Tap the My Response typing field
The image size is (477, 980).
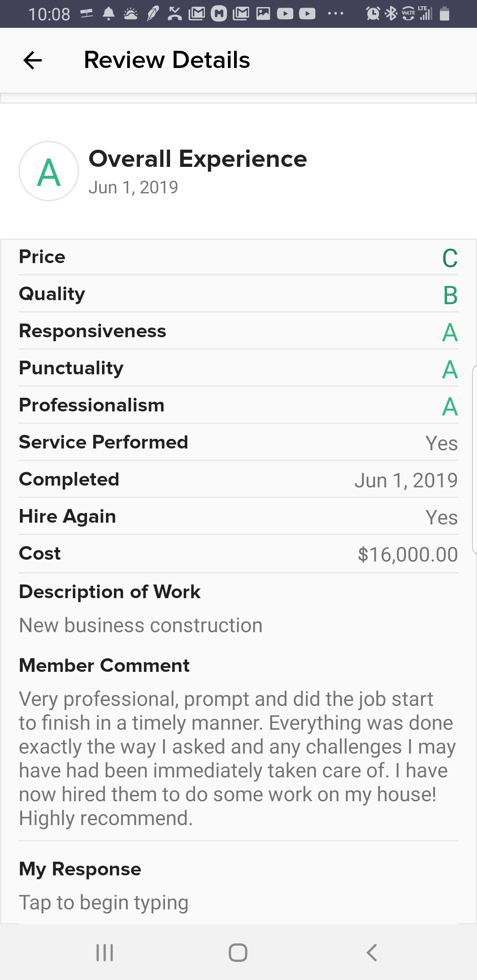[104, 902]
